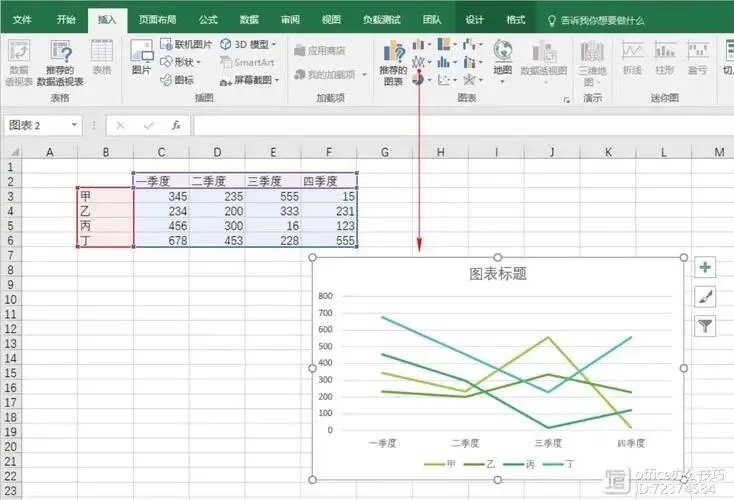Select the 四季度 header cell

329,181
